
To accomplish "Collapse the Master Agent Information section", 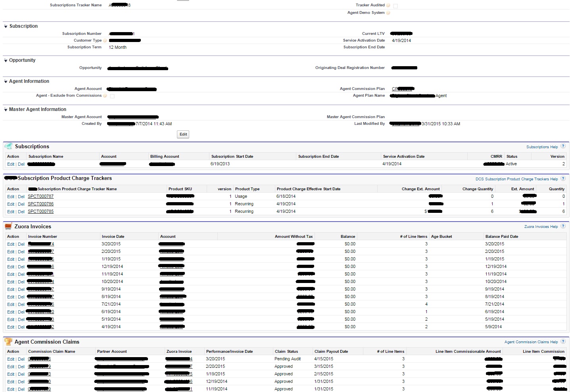I will point(6,110).
